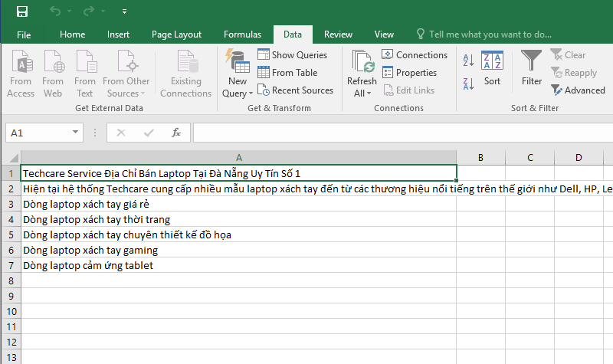Open the Redo history dropdown arrow

(x=103, y=11)
